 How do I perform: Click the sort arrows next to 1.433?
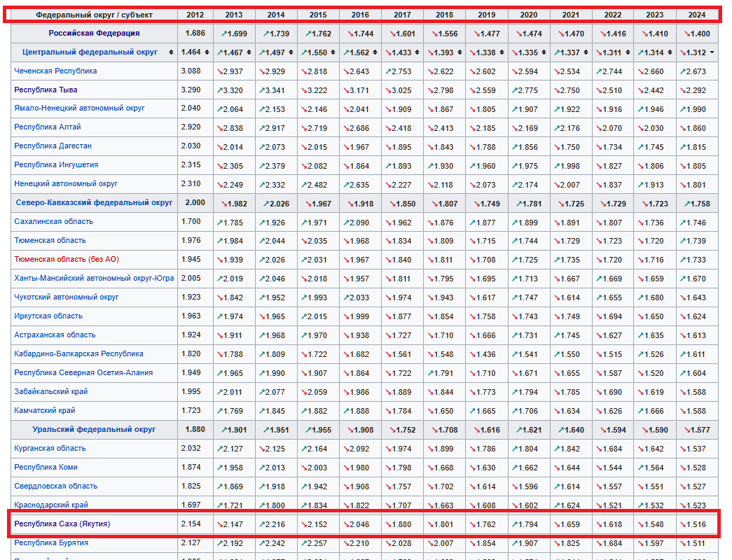(417, 52)
